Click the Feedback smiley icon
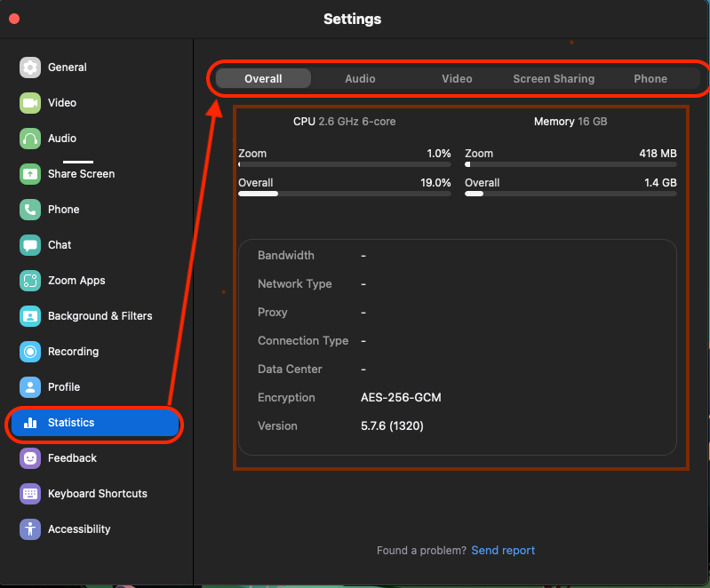Viewport: 710px width, 588px height. pos(31,458)
